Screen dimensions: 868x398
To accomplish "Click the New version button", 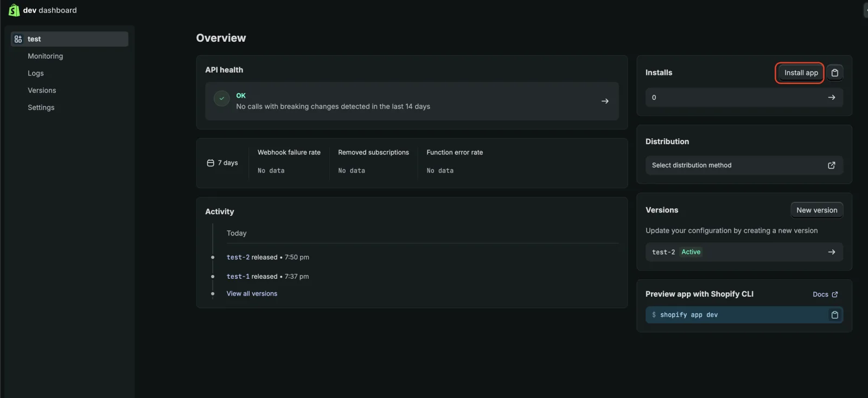I will click(x=817, y=210).
